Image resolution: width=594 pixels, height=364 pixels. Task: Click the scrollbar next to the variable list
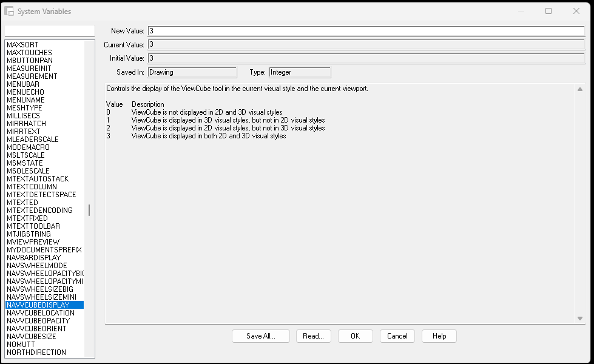(90, 209)
